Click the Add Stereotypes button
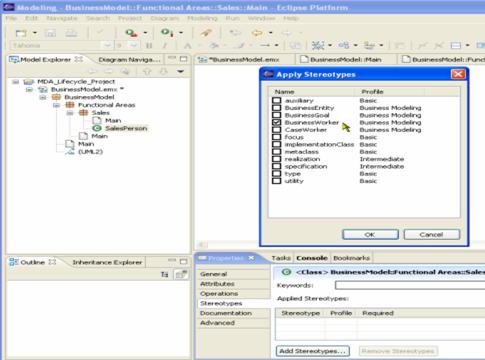The width and height of the screenshot is (485, 360). (x=312, y=351)
